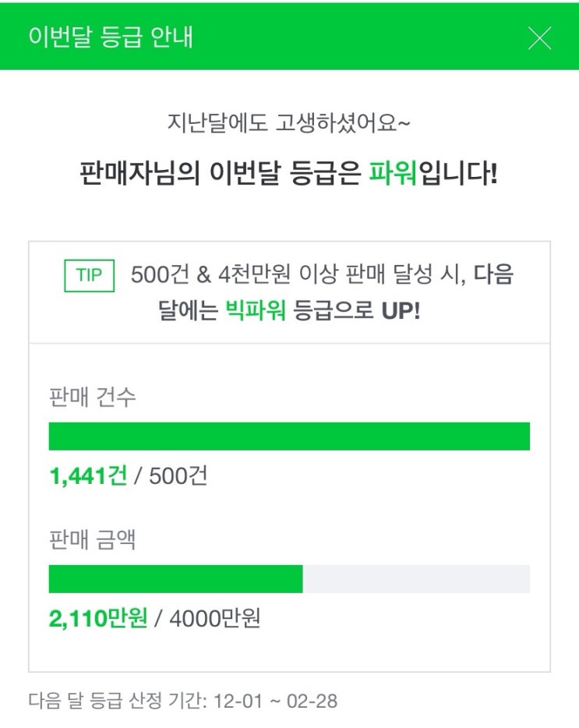Select the green 파워 grade word
Screen dimensions: 579x728
tap(394, 173)
